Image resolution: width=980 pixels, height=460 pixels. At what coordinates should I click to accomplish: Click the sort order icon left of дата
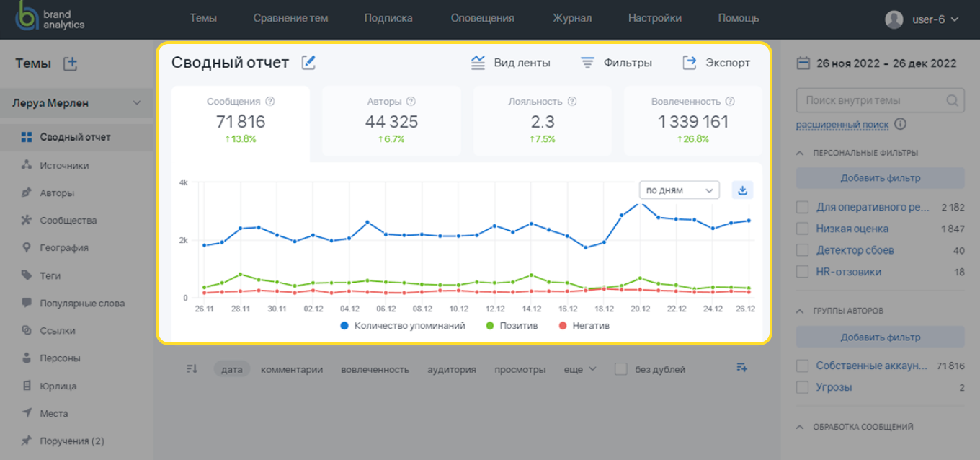(192, 369)
